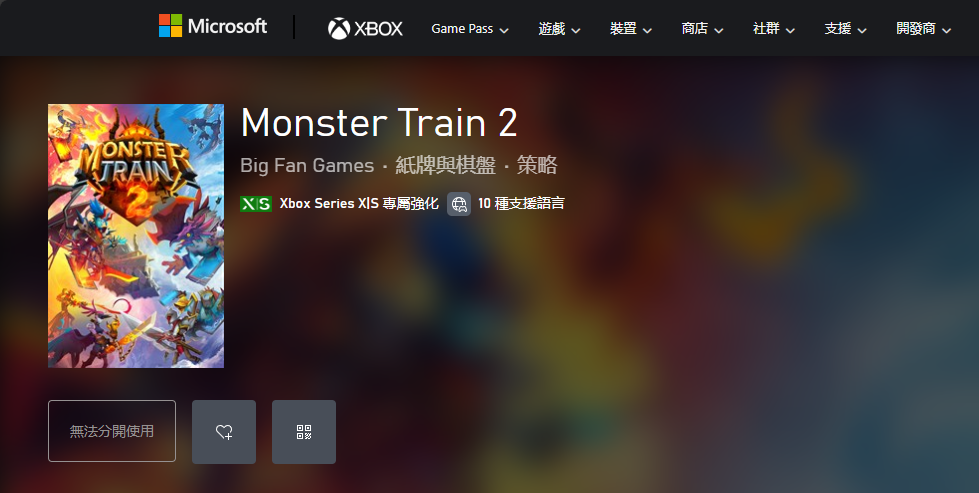Screen dimensions: 979x493
Task: Select the 紙牌與棋盤 genre link
Action: click(x=445, y=165)
